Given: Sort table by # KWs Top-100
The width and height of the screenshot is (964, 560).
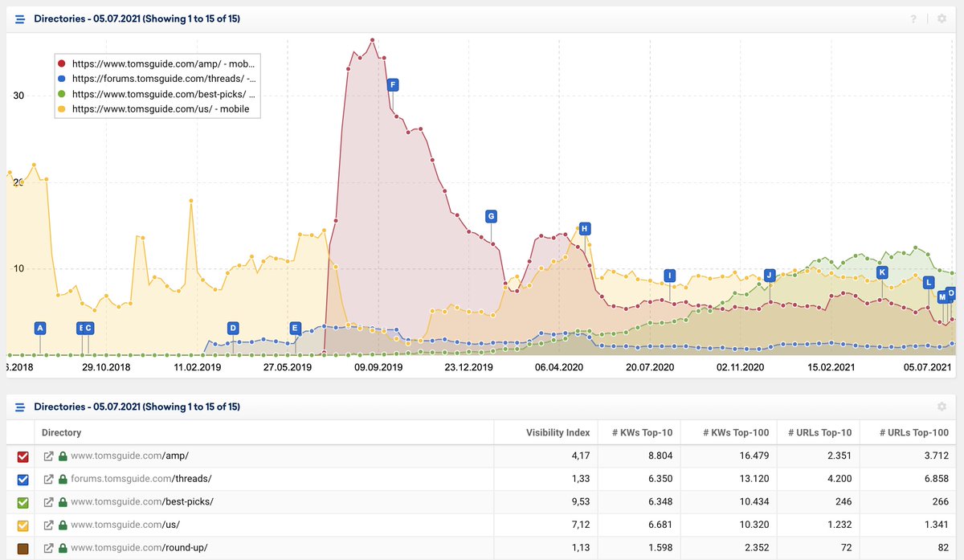Looking at the screenshot, I should tap(736, 432).
